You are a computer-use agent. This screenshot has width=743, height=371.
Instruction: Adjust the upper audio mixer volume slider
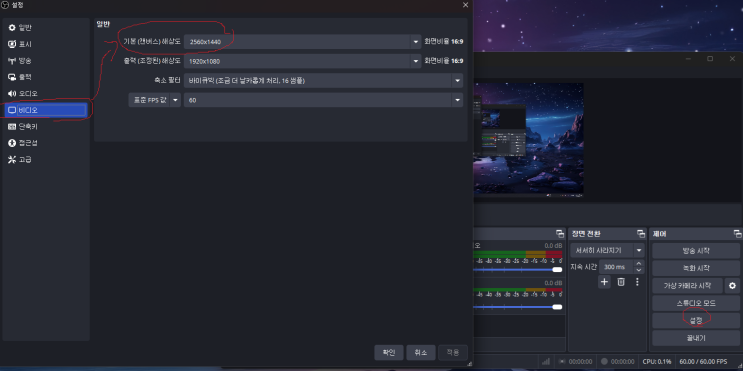518,270
